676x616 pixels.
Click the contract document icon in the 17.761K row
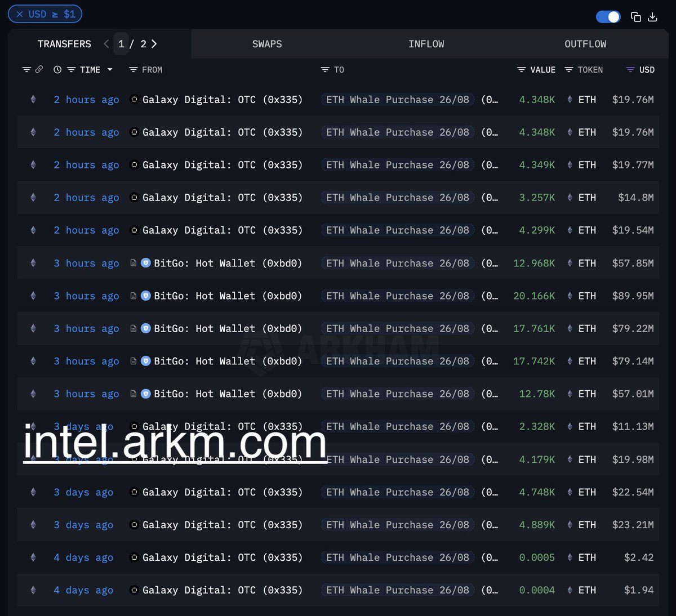click(134, 328)
